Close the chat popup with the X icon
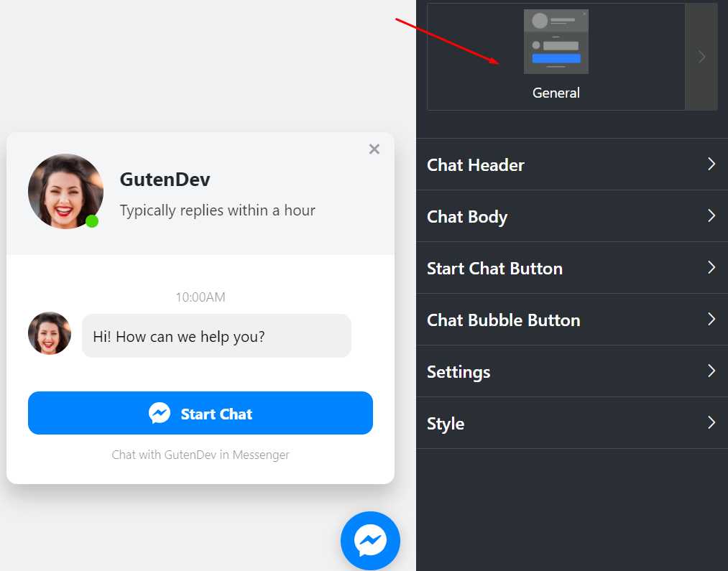The width and height of the screenshot is (728, 571). (x=374, y=149)
